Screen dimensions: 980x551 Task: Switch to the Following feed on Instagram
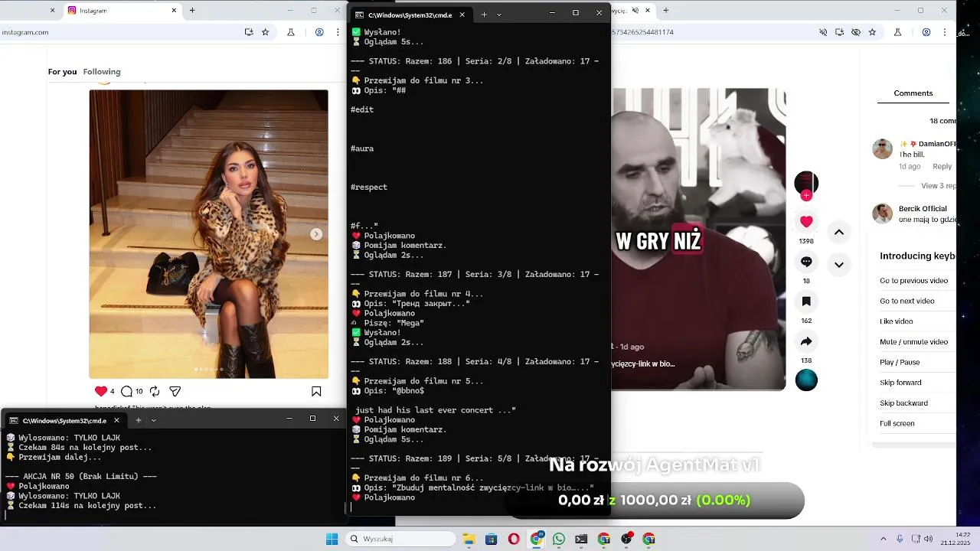click(x=102, y=72)
